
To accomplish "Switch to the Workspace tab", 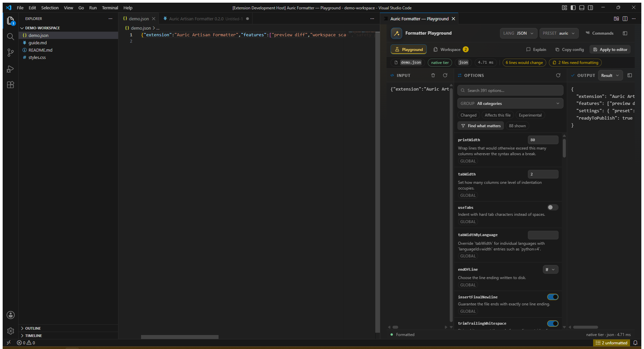I will (x=451, y=50).
